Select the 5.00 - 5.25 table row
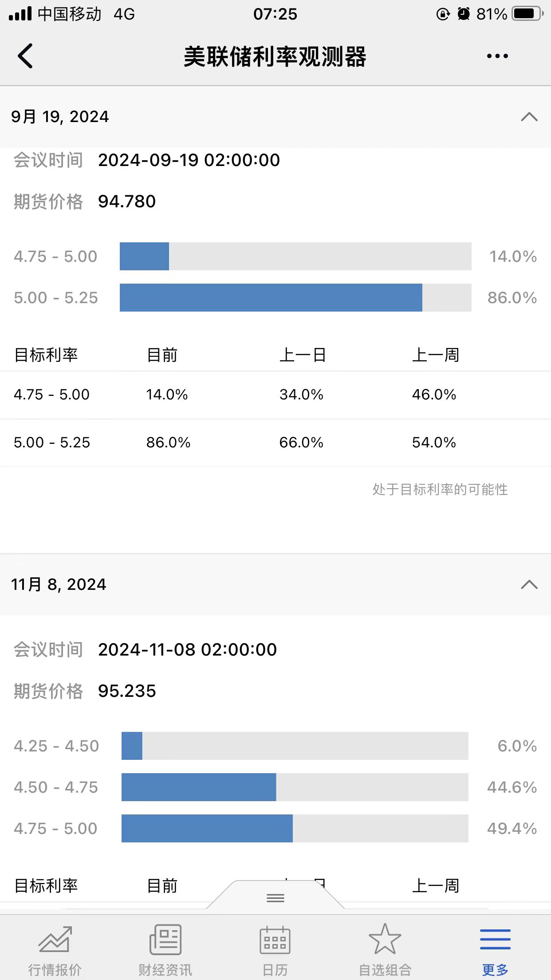Viewport: 551px width, 980px height. (275, 443)
